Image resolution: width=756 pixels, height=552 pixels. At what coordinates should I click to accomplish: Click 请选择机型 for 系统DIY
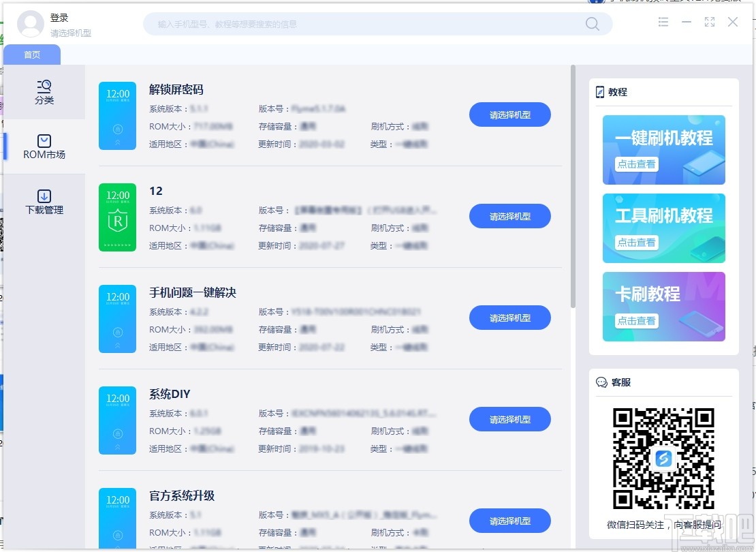(x=509, y=419)
